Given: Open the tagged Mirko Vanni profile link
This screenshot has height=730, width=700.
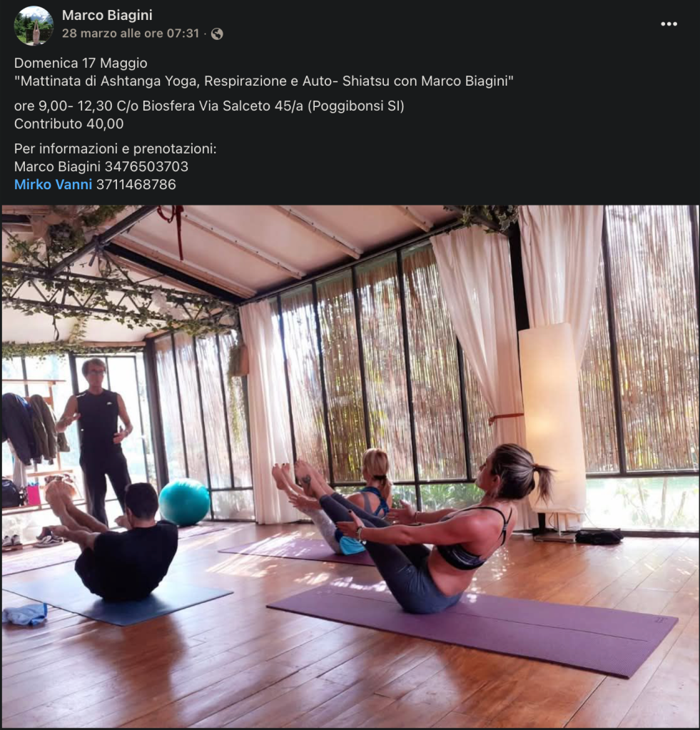Looking at the screenshot, I should click(x=53, y=184).
